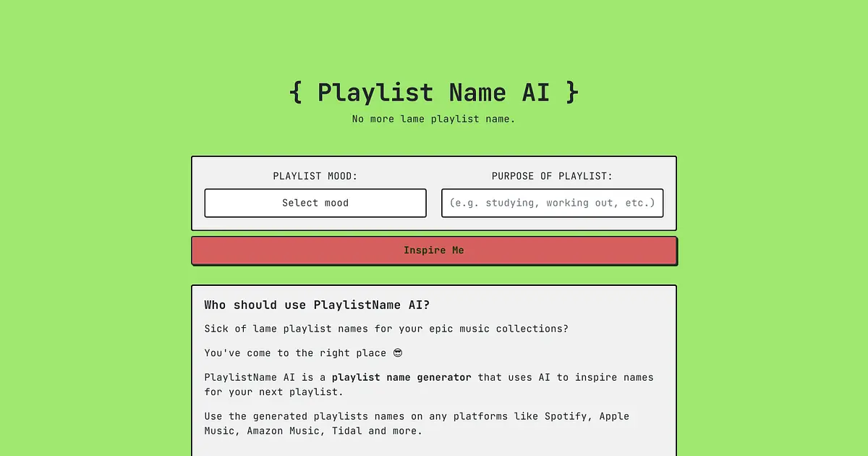Focus the purpose of playlist text field
This screenshot has width=868, height=456.
pyautogui.click(x=553, y=203)
